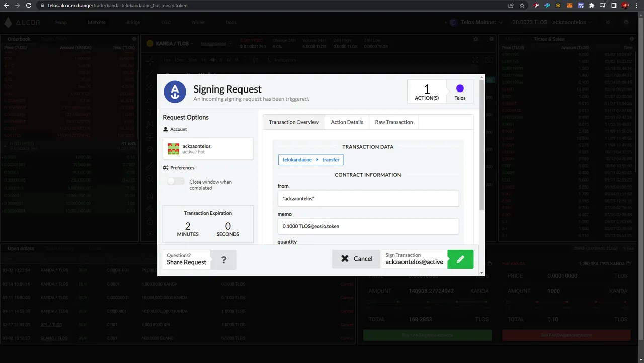Click the buy AMOUNT field 140908.27724942
644x363 pixels.
(427, 291)
